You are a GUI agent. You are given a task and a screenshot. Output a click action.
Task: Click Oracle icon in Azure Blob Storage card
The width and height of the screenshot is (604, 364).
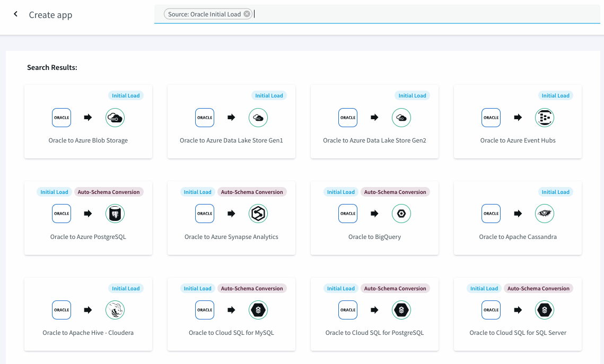coord(62,117)
